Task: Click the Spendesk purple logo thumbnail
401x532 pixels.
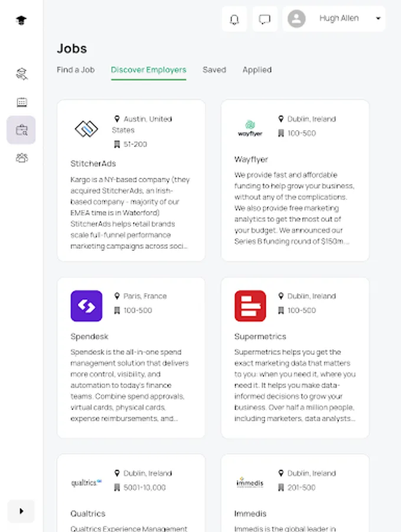Action: point(86,306)
